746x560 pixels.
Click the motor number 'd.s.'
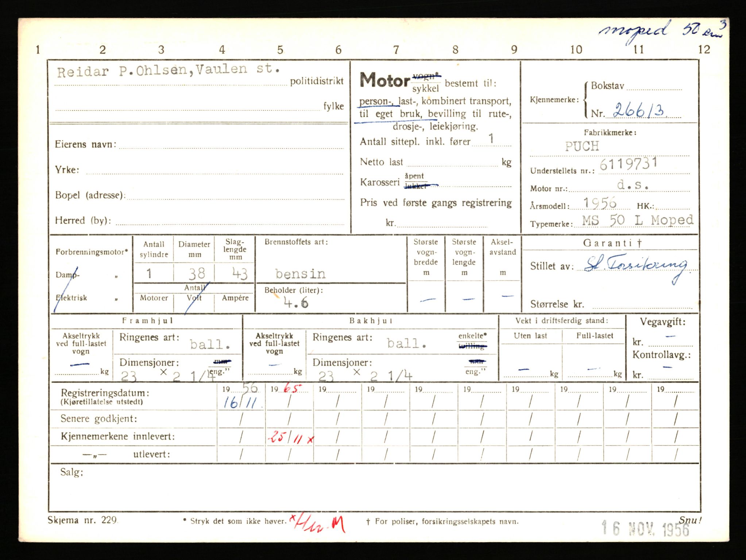tap(633, 185)
